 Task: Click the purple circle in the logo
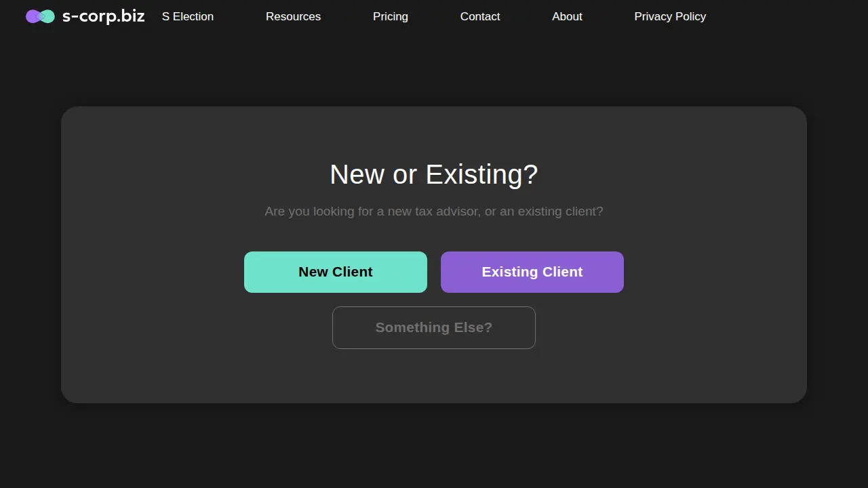click(31, 16)
